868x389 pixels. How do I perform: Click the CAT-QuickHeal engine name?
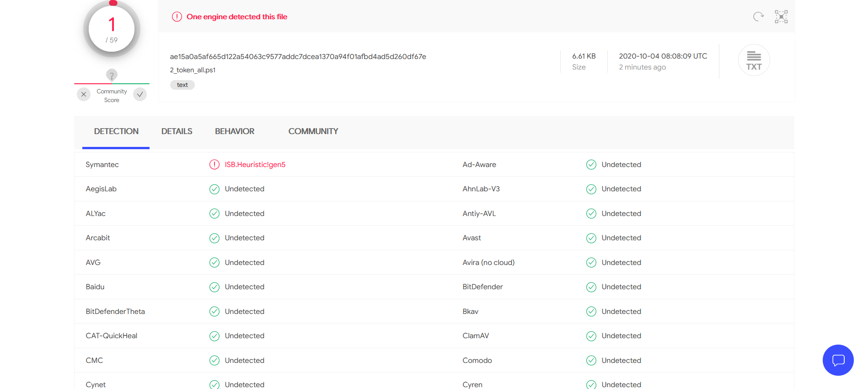pos(112,336)
